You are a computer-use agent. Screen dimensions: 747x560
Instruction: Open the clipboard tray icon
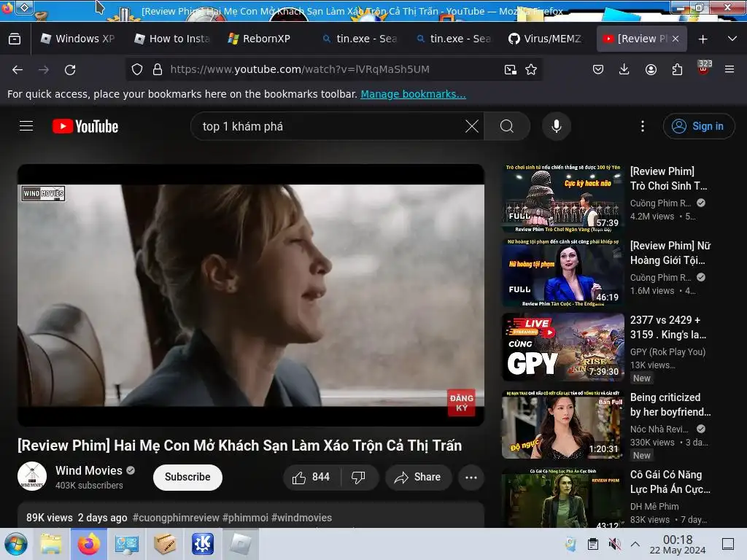[x=592, y=544]
